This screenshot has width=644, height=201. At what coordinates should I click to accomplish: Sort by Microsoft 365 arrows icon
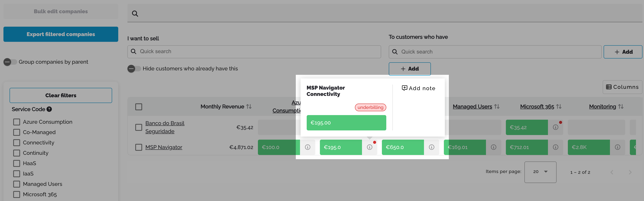(x=559, y=106)
